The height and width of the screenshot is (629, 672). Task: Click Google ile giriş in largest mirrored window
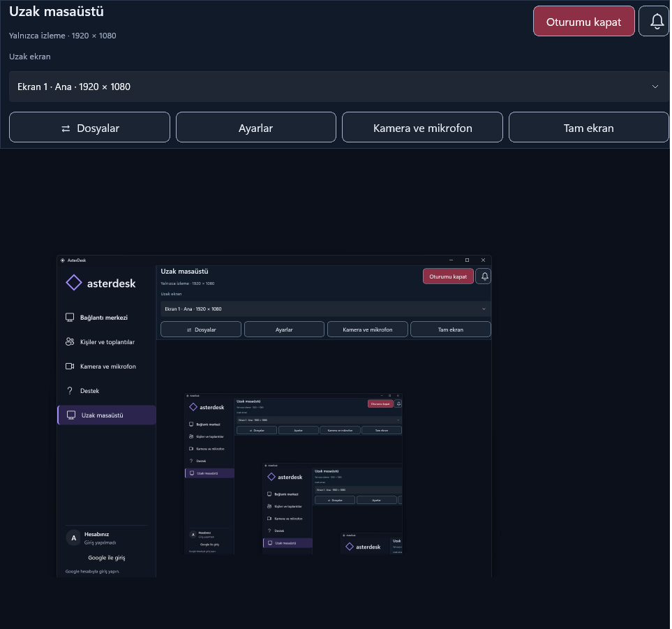[107, 557]
